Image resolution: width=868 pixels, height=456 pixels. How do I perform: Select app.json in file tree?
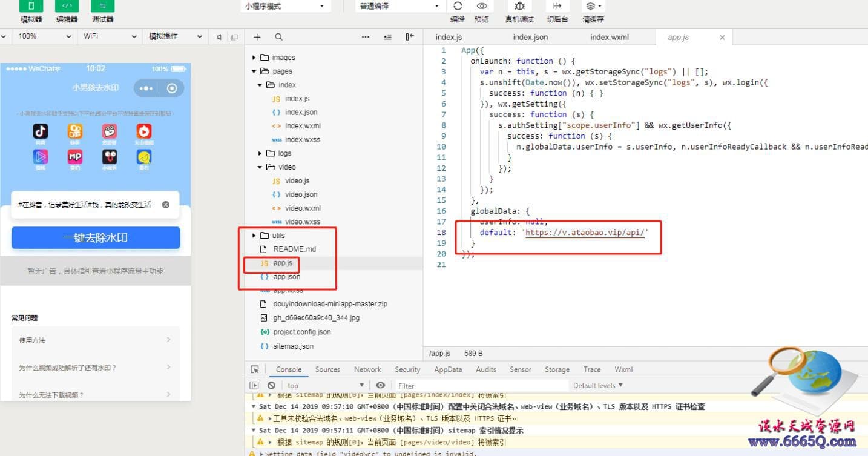[287, 277]
